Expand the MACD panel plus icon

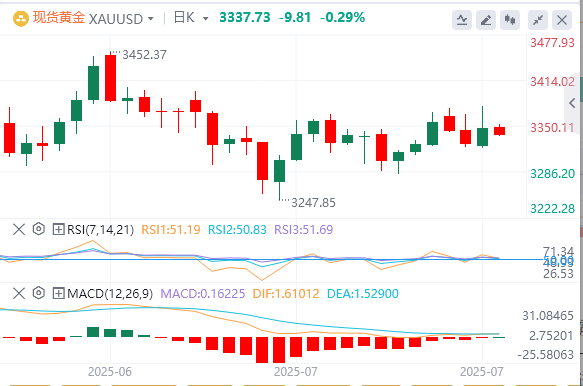coord(58,293)
